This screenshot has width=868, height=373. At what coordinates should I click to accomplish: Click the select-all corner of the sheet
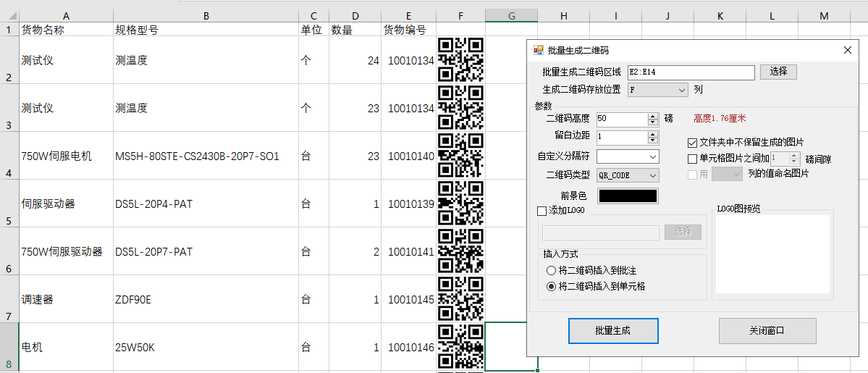(x=9, y=16)
